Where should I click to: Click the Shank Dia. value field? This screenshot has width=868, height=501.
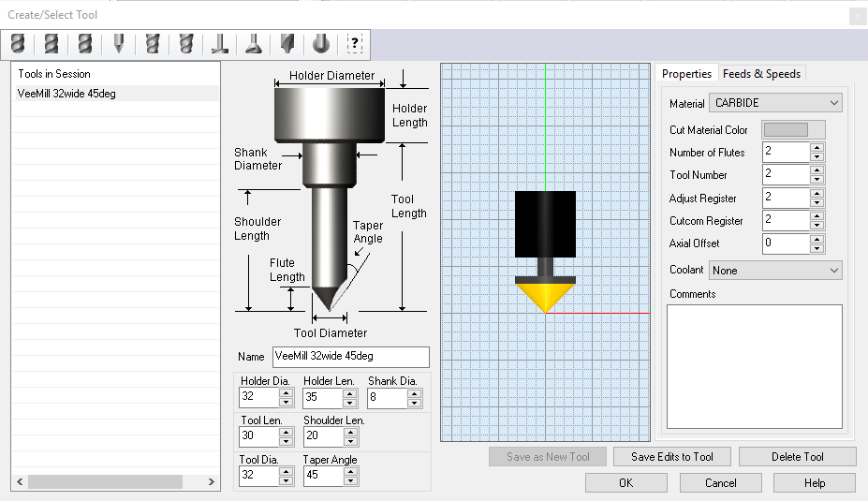[x=388, y=397]
